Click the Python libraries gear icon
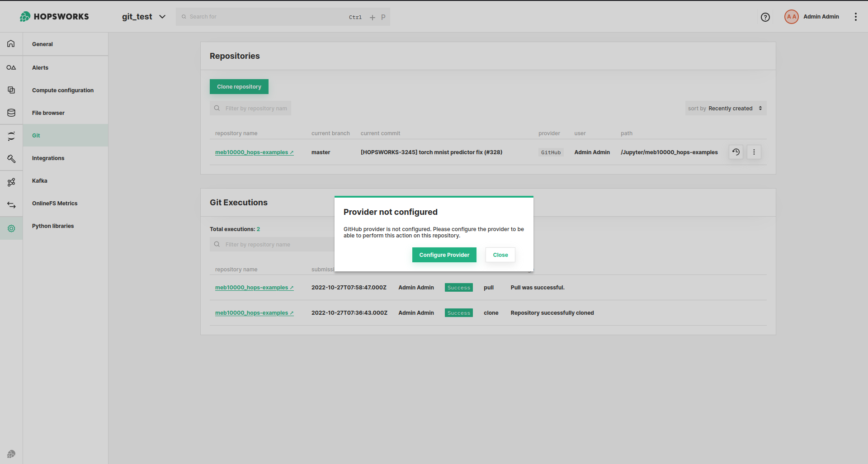This screenshot has height=464, width=868. click(11, 228)
